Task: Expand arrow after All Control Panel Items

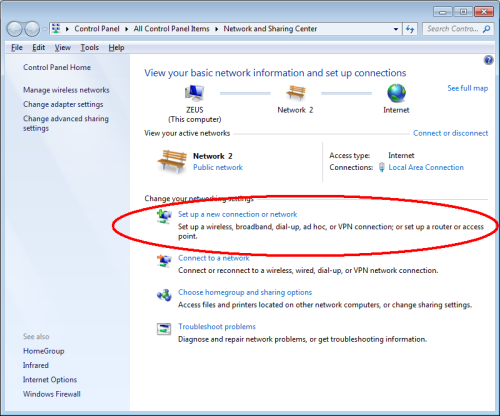Action: (x=217, y=29)
